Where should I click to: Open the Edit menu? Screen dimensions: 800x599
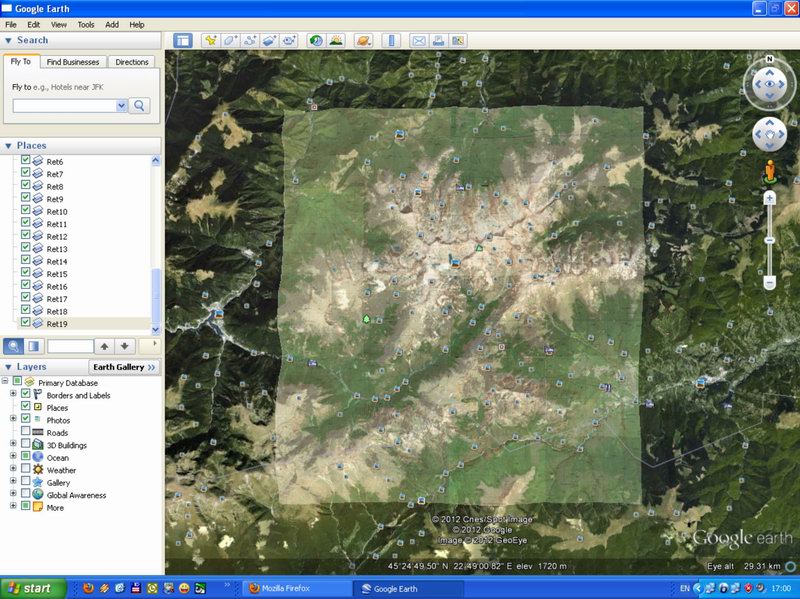click(x=34, y=24)
